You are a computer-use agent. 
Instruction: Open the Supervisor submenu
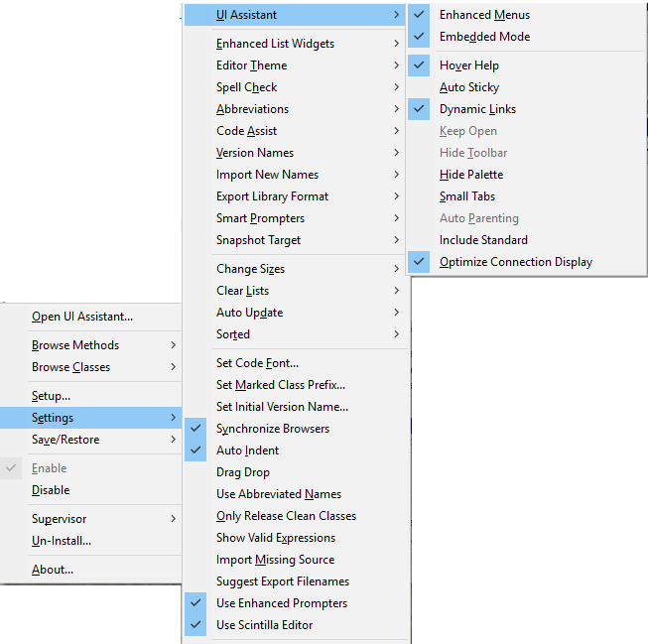coord(59,519)
